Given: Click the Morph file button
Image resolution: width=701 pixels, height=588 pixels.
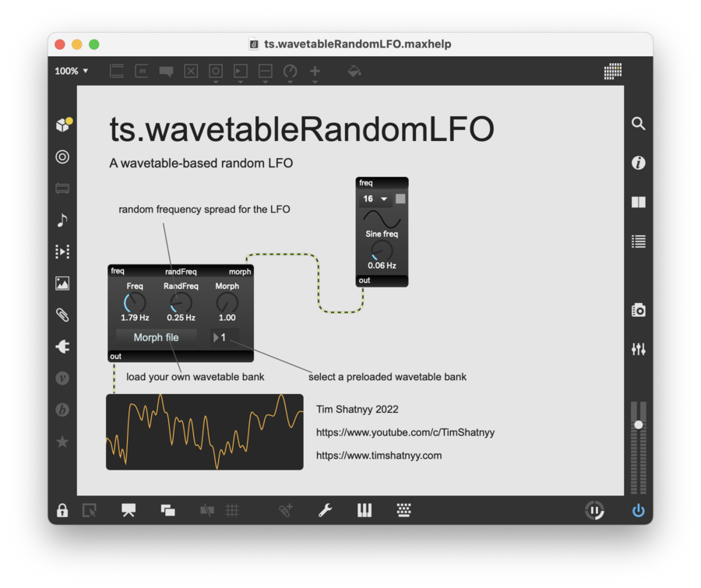Looking at the screenshot, I should (156, 337).
